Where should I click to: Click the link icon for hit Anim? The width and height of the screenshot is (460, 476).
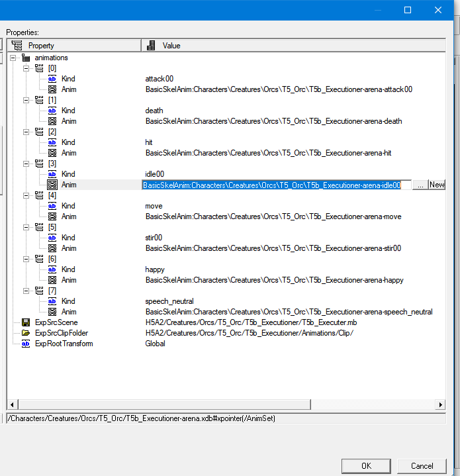[x=52, y=153]
